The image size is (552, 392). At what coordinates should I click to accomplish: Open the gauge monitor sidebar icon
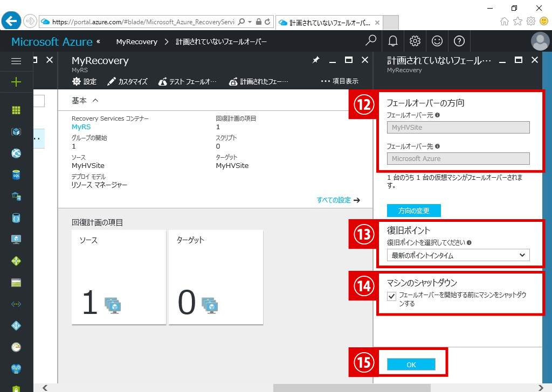tap(16, 347)
